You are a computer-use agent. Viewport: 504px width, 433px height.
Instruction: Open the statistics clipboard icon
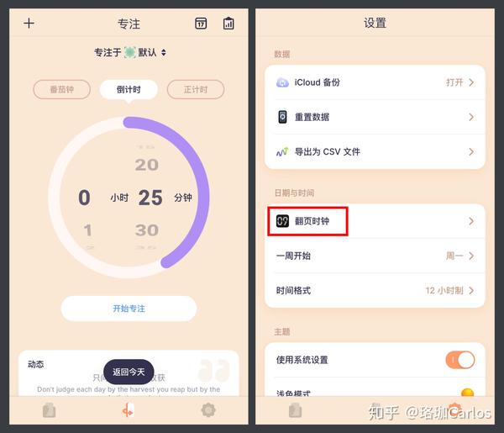tap(228, 24)
